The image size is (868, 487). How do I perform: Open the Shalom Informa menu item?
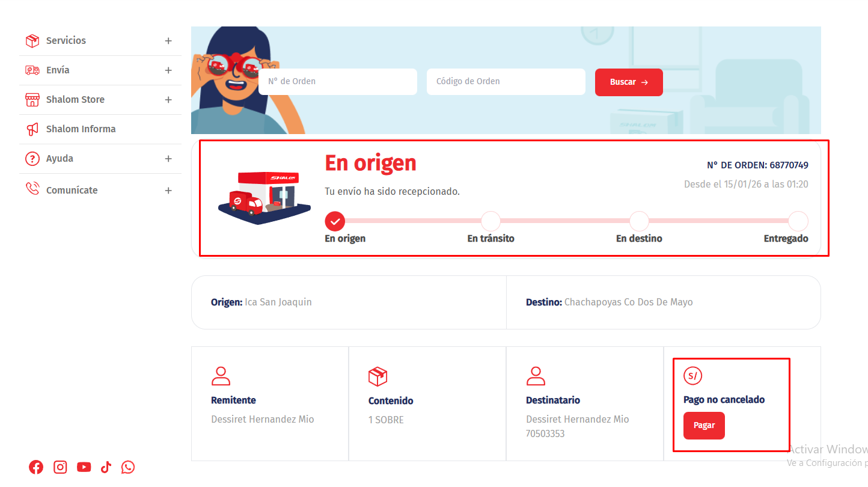[x=81, y=129]
